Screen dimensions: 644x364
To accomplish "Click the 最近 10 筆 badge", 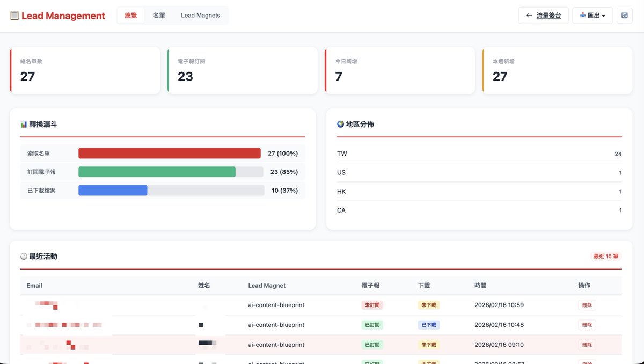I will pyautogui.click(x=606, y=257).
